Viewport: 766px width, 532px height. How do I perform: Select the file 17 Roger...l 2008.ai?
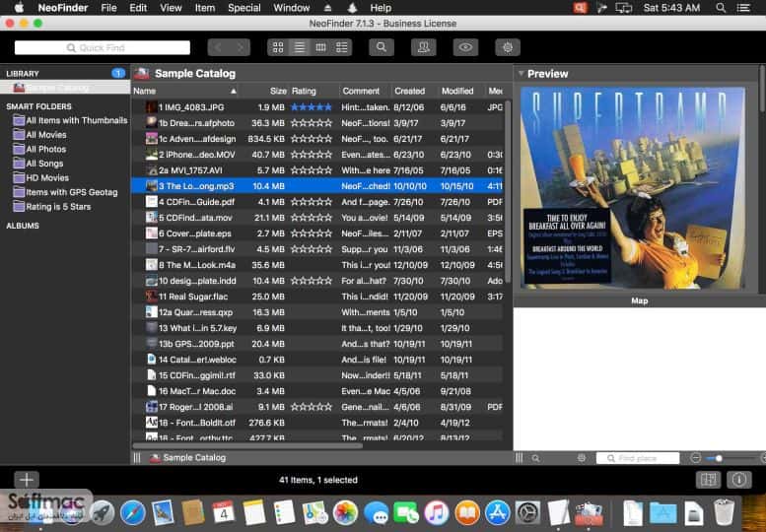tap(317, 407)
